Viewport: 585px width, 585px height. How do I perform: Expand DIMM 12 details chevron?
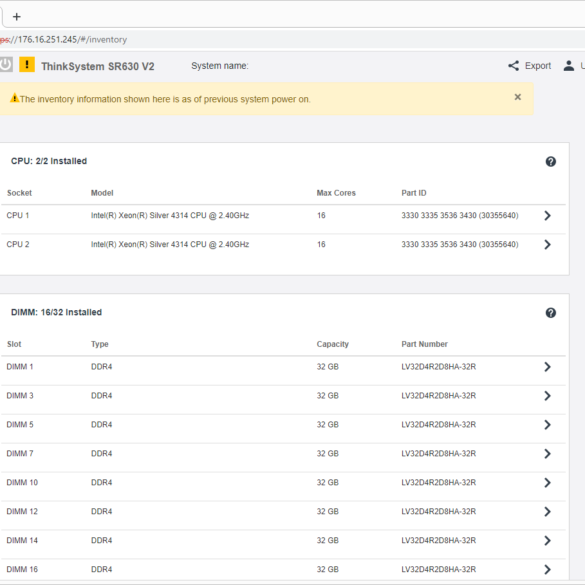(547, 512)
